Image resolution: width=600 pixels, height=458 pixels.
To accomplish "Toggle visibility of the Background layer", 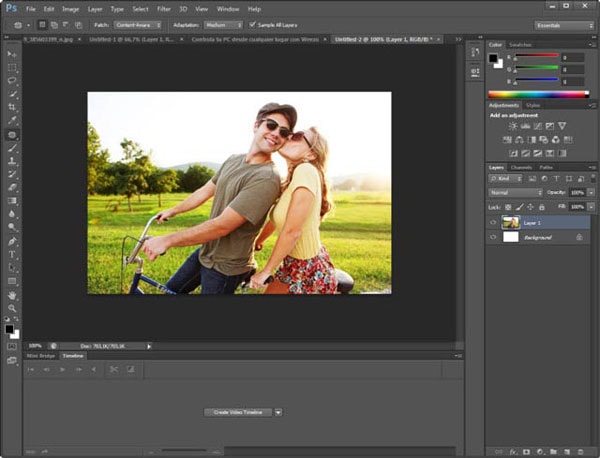I will point(493,237).
